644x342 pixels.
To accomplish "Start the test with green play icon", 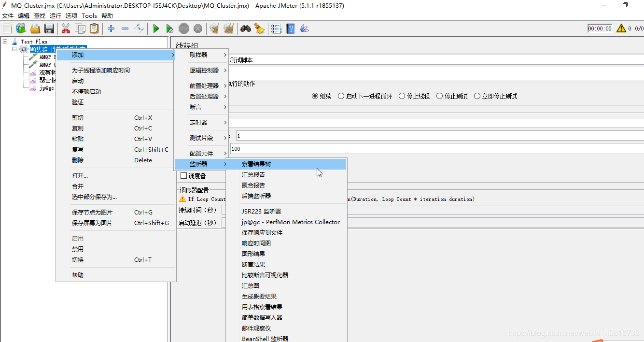I will (x=156, y=28).
